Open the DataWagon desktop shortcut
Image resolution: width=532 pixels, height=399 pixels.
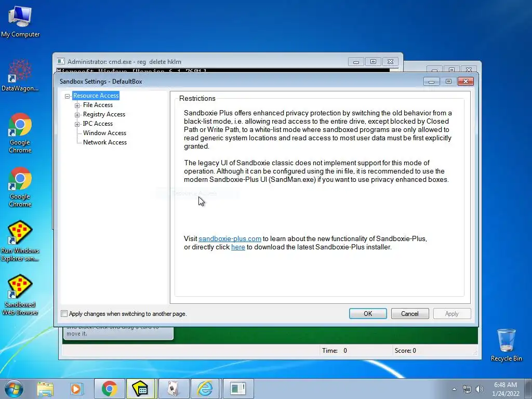pos(20,75)
